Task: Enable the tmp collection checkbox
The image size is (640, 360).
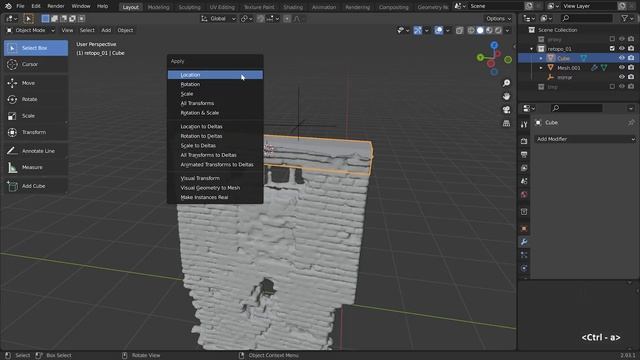Action: coord(612,87)
